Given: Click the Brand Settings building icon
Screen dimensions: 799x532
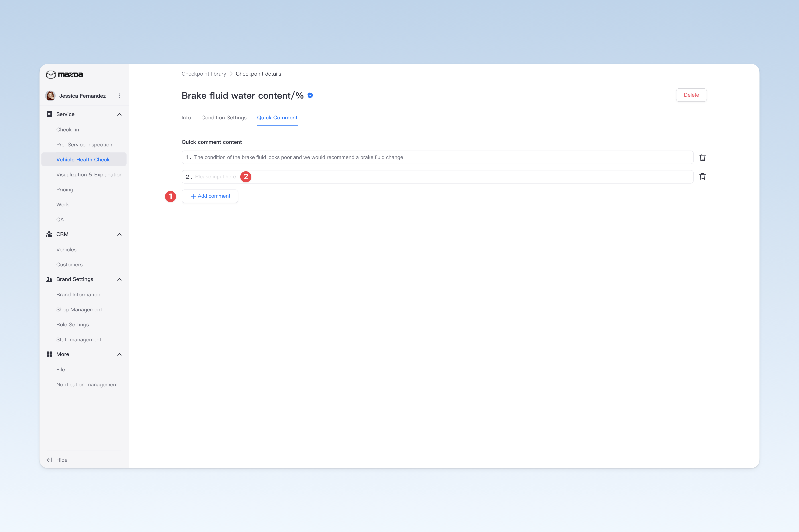Looking at the screenshot, I should (49, 279).
